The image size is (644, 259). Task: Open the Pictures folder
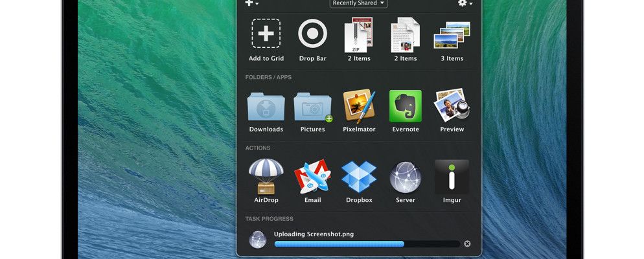tap(312, 106)
